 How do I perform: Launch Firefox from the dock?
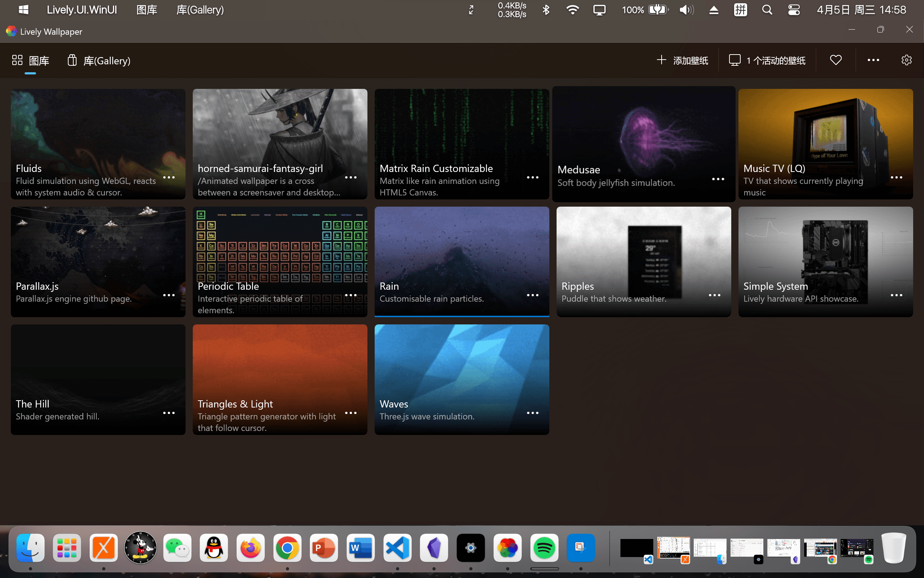click(x=250, y=547)
